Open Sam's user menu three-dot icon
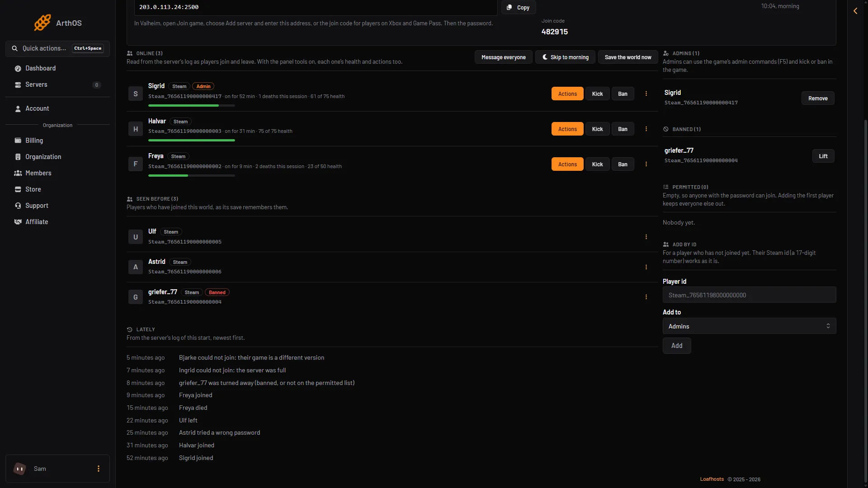 pyautogui.click(x=99, y=469)
